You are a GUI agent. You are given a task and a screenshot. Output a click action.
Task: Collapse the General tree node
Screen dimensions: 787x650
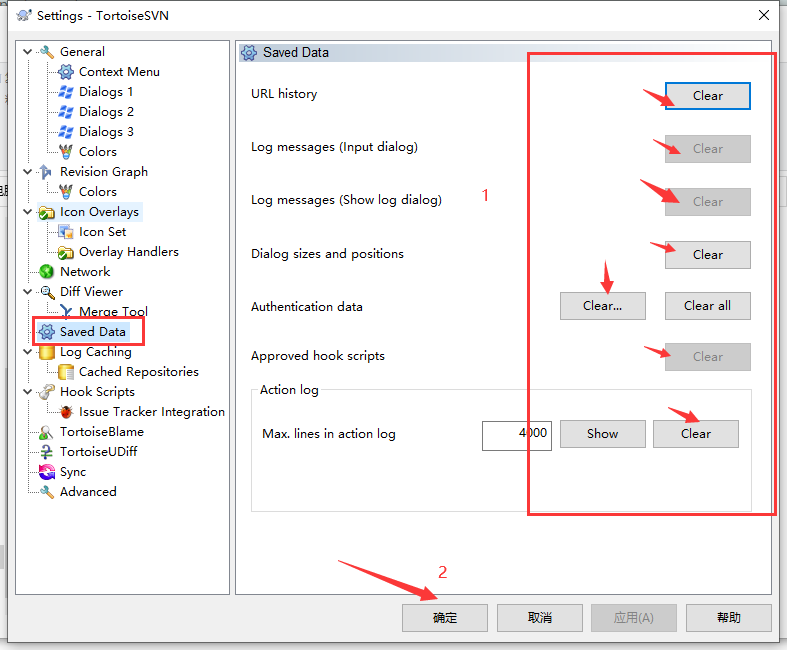[x=28, y=52]
